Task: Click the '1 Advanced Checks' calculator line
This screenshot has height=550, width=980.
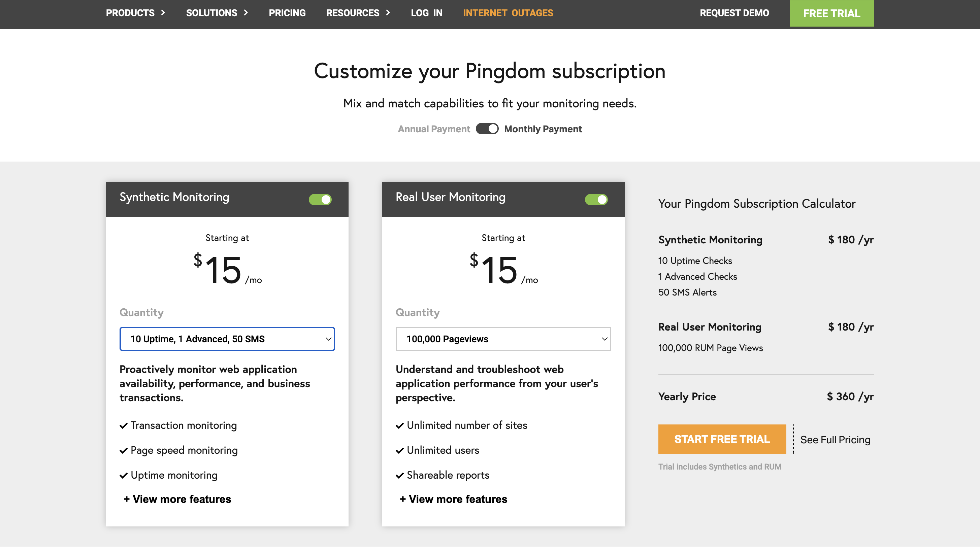Action: click(697, 277)
